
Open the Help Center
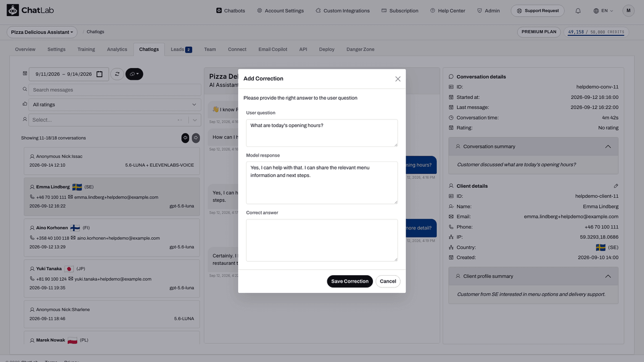[x=448, y=11]
